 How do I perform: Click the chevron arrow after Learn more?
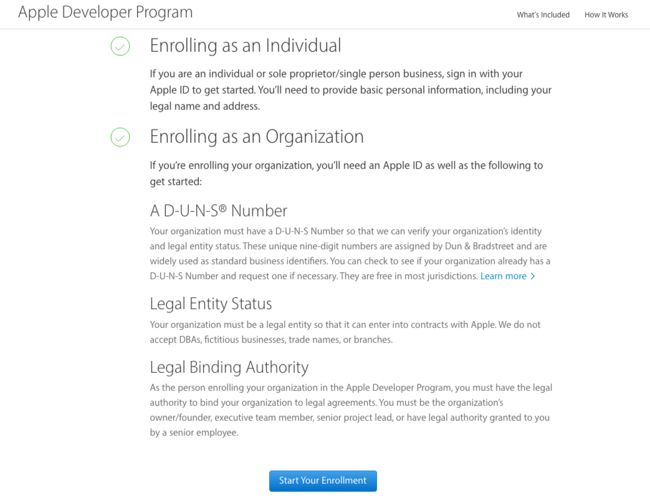[533, 276]
